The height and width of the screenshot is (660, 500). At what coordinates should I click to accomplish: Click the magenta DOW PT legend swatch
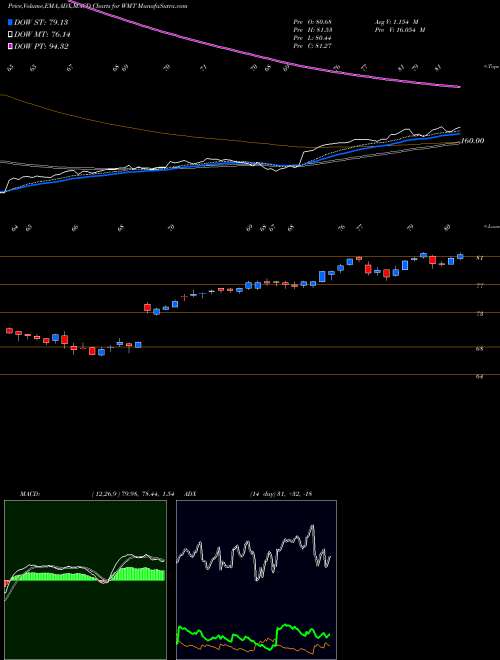coord(10,46)
